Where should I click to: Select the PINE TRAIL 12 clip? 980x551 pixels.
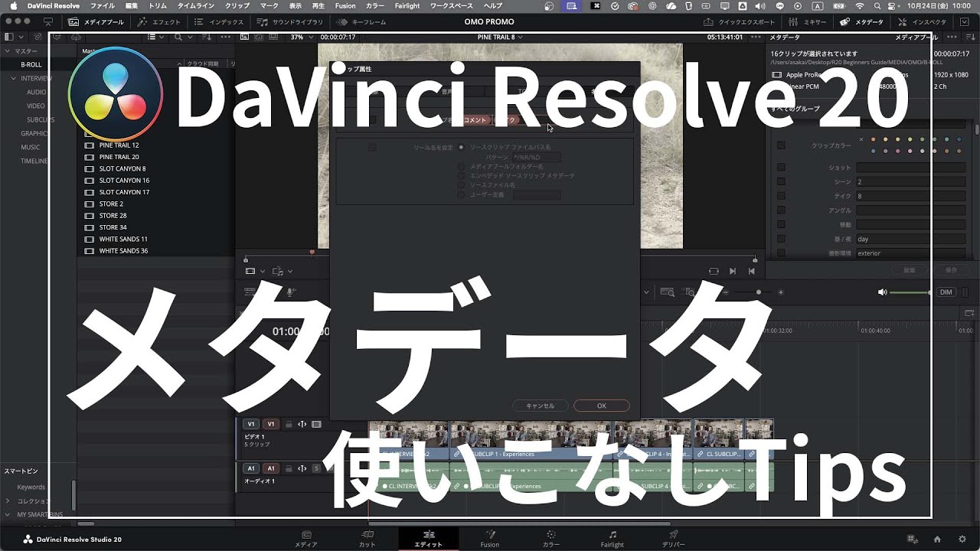(119, 145)
